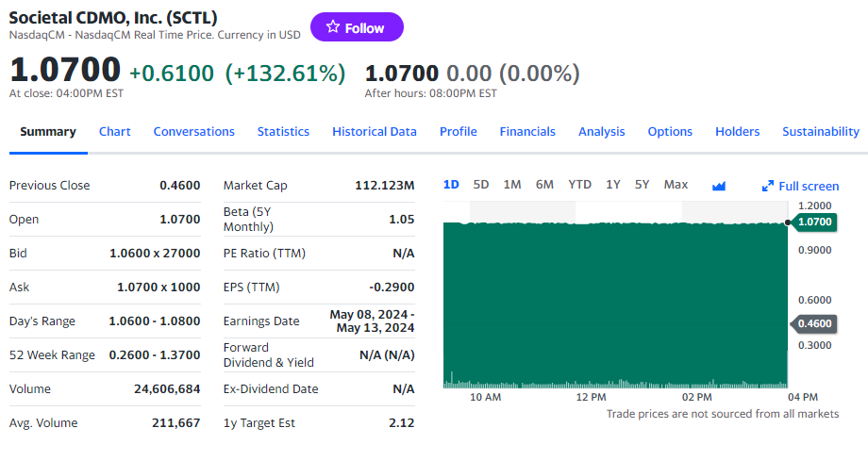Open the Conversations tab
Viewport: 868px width, 461px height.
pos(194,132)
